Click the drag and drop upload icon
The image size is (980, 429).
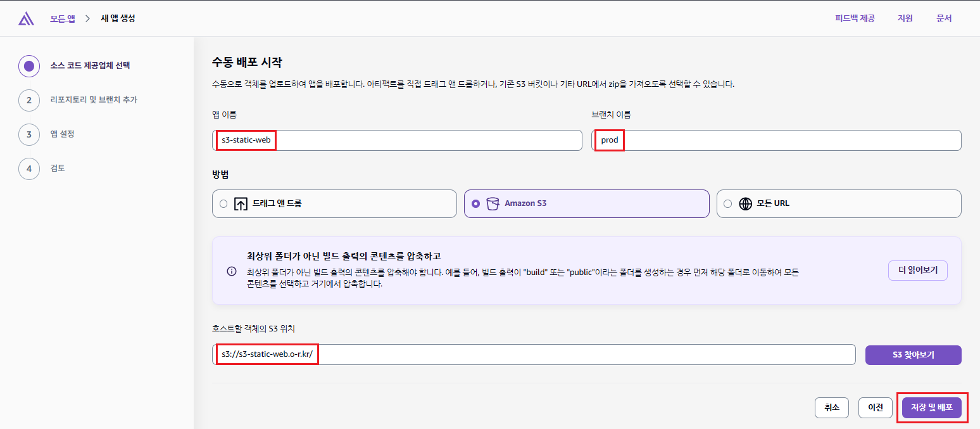[x=241, y=204]
